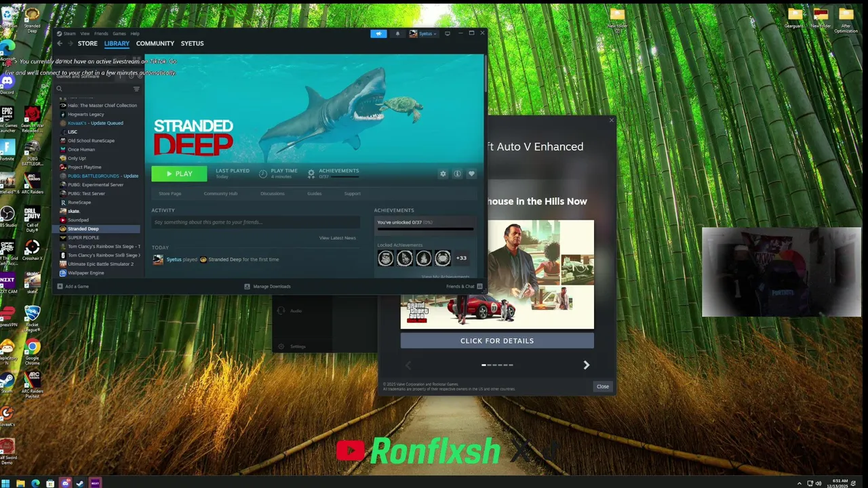Screen dimensions: 868x488
Task: Open the Help menu in Steam
Action: (135, 33)
